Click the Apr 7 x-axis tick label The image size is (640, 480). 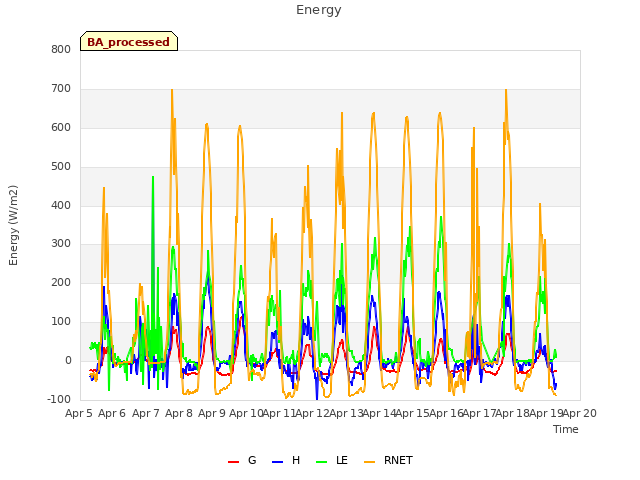[145, 413]
